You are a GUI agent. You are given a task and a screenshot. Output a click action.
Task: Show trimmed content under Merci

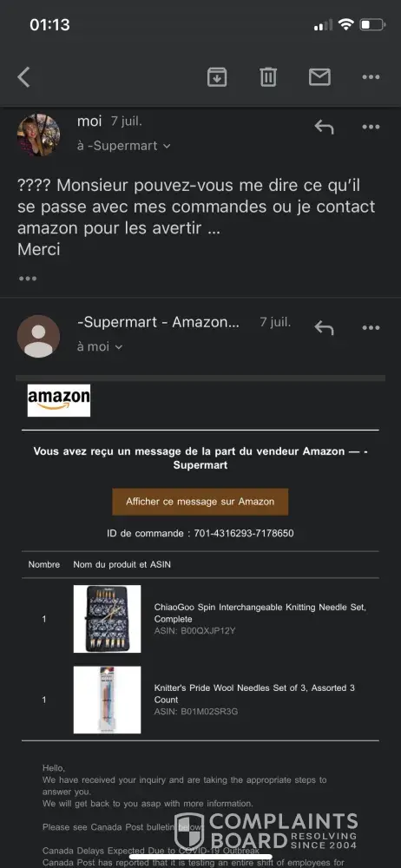click(28, 279)
